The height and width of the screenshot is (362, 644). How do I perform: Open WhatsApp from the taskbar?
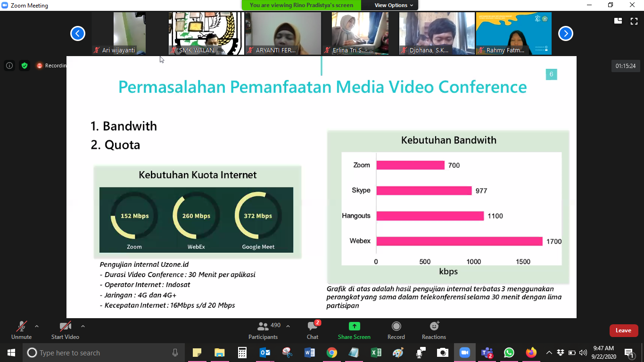pyautogui.click(x=509, y=353)
